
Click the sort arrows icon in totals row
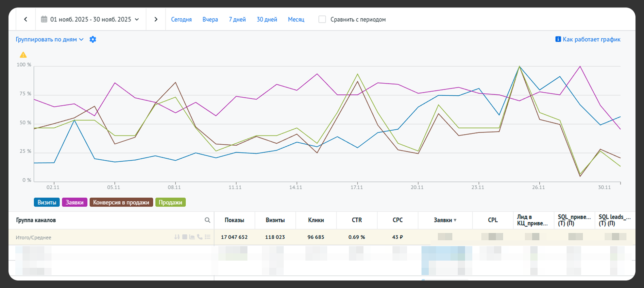pyautogui.click(x=177, y=237)
